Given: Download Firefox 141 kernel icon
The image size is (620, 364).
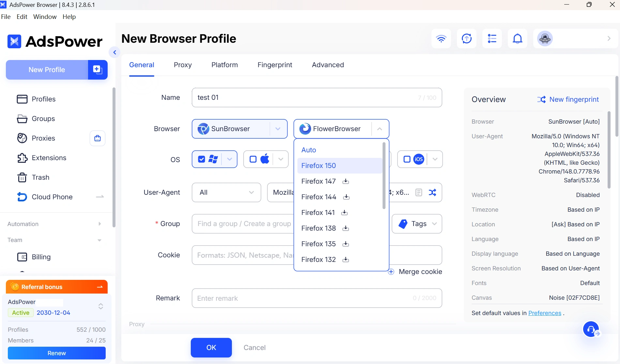Looking at the screenshot, I should [x=344, y=213].
